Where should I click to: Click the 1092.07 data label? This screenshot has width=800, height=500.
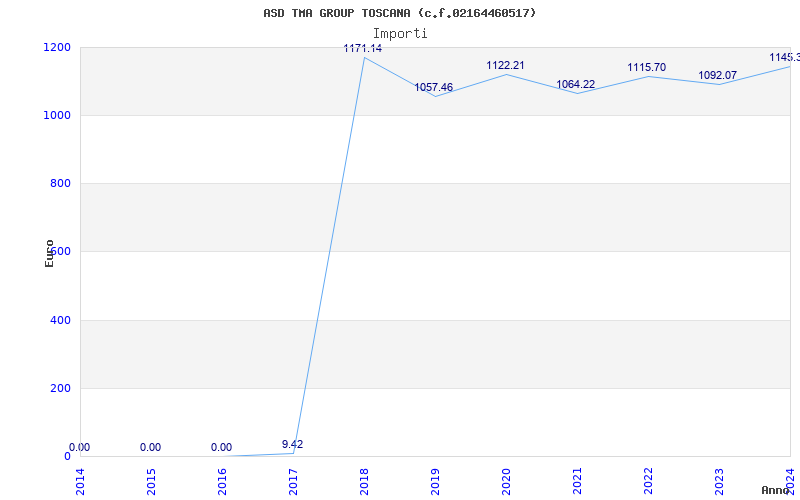[x=717, y=76]
